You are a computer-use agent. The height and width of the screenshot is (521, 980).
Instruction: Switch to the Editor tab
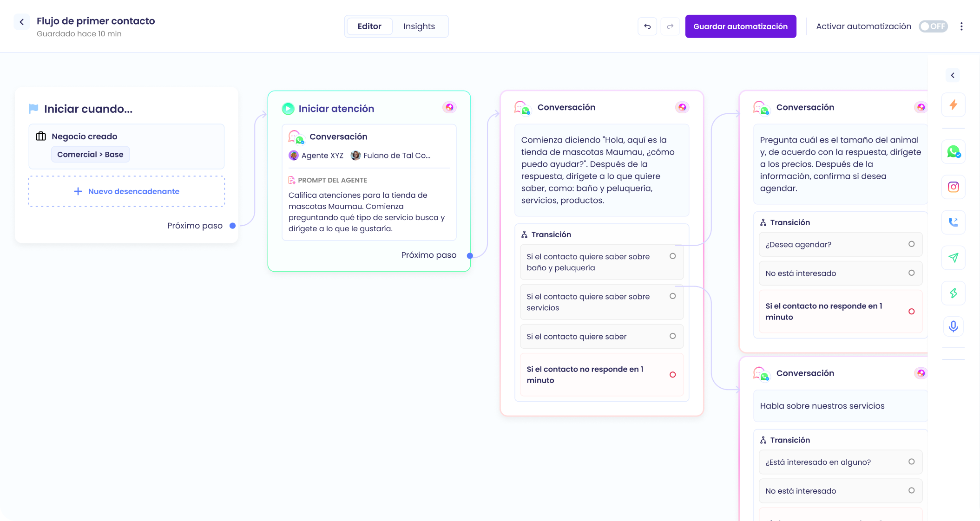click(369, 26)
